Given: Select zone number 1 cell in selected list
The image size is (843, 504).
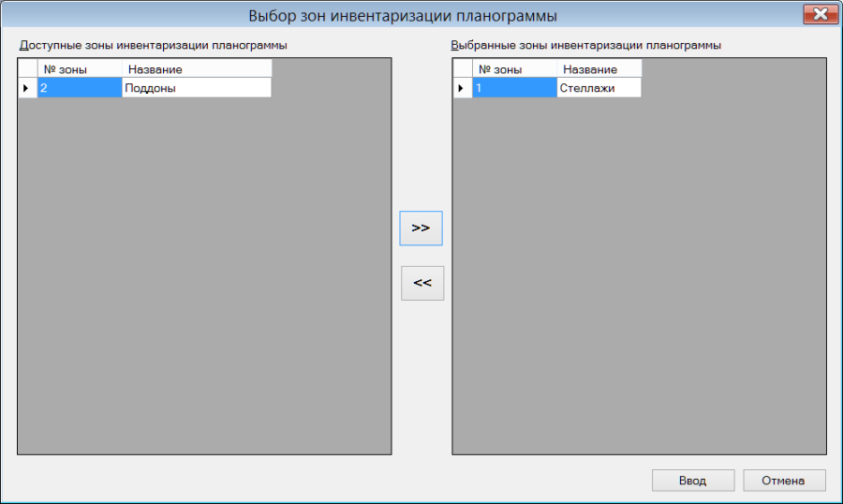Looking at the screenshot, I should (514, 88).
